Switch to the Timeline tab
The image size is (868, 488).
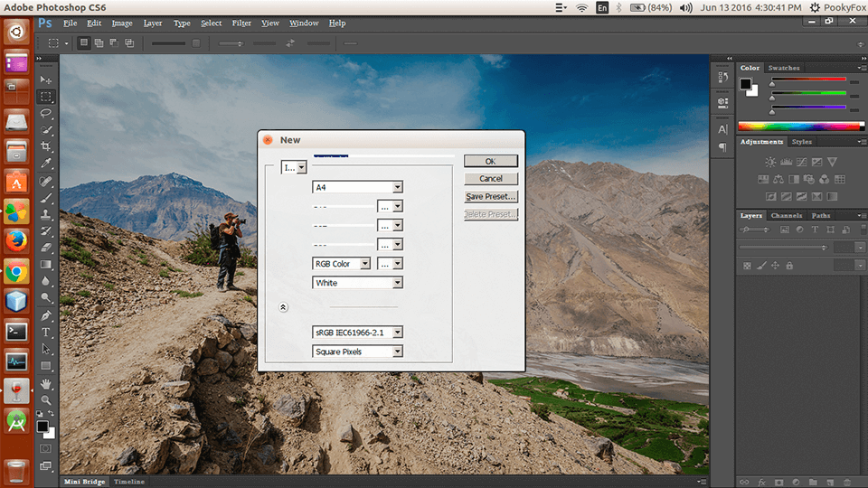[129, 482]
